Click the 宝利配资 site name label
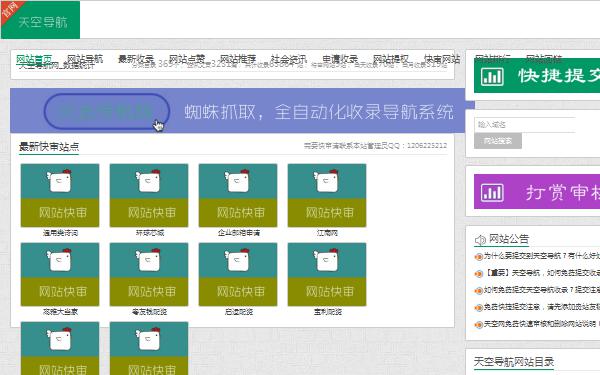Viewport: 600px width, 375px height. pyautogui.click(x=327, y=312)
